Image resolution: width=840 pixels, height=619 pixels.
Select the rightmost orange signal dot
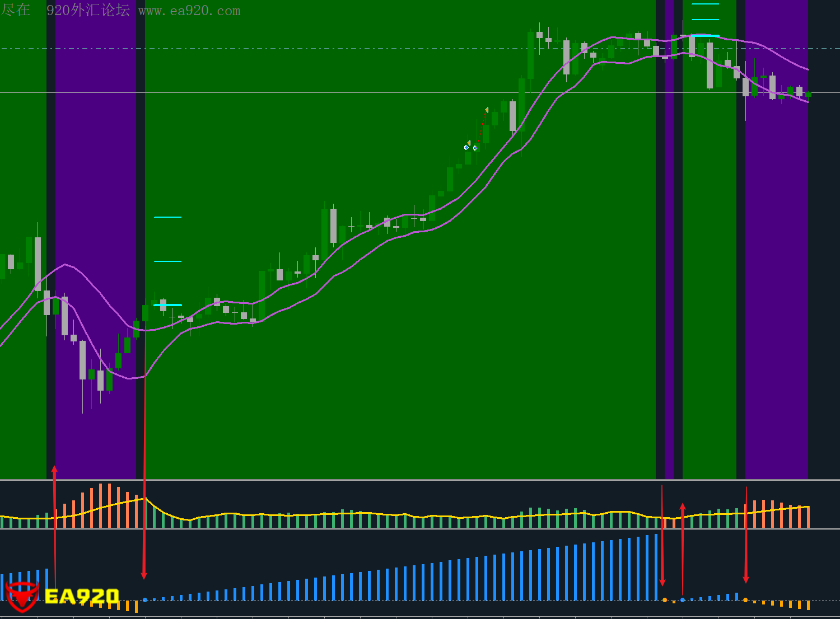pos(745,600)
